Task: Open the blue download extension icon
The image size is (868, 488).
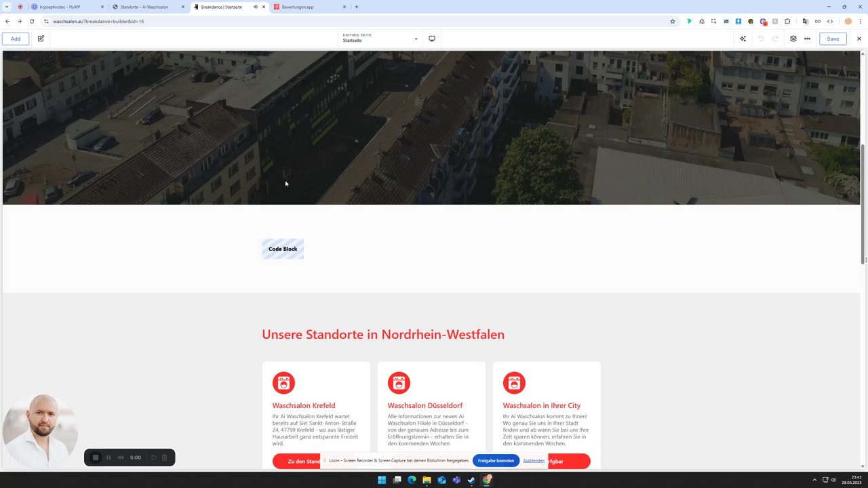Action: (738, 21)
